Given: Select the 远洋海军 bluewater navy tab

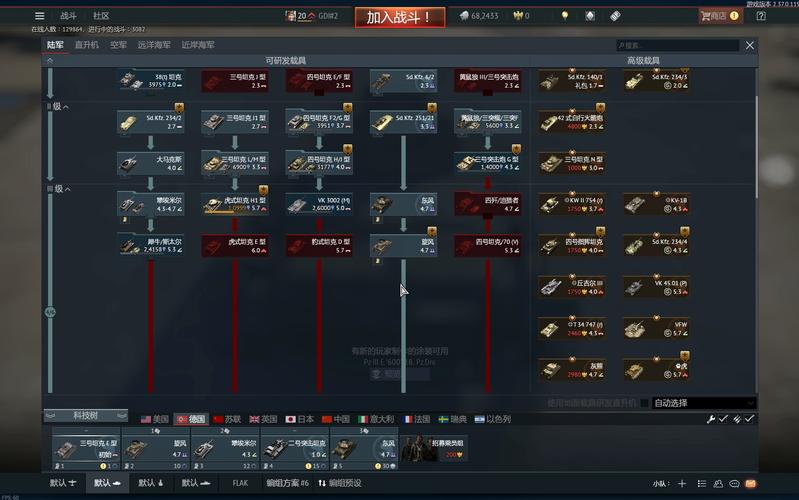Looking at the screenshot, I should coord(153,45).
